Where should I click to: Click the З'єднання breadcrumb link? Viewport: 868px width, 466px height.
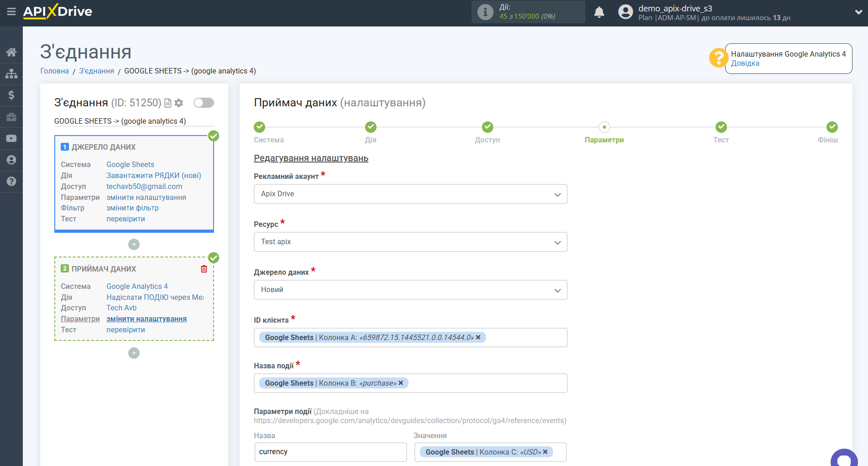click(97, 71)
